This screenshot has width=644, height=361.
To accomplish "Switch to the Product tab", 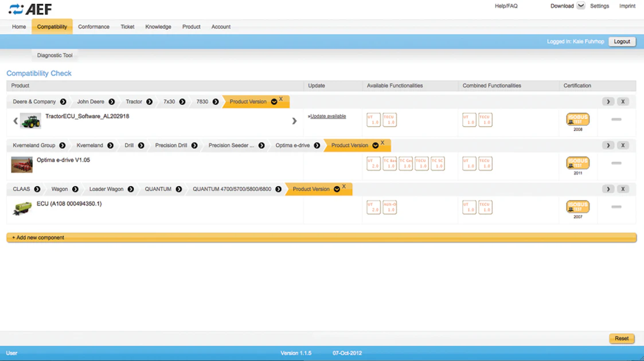I will click(x=192, y=27).
